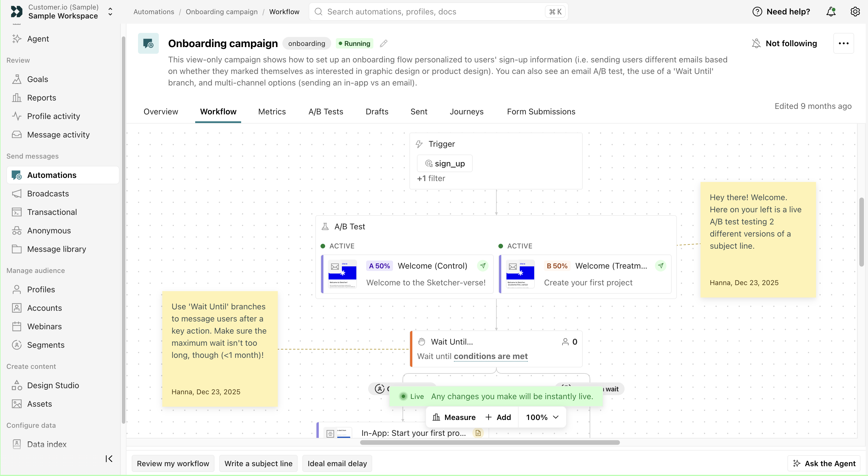Open the Welcome (Treatment) email card

tap(585, 274)
